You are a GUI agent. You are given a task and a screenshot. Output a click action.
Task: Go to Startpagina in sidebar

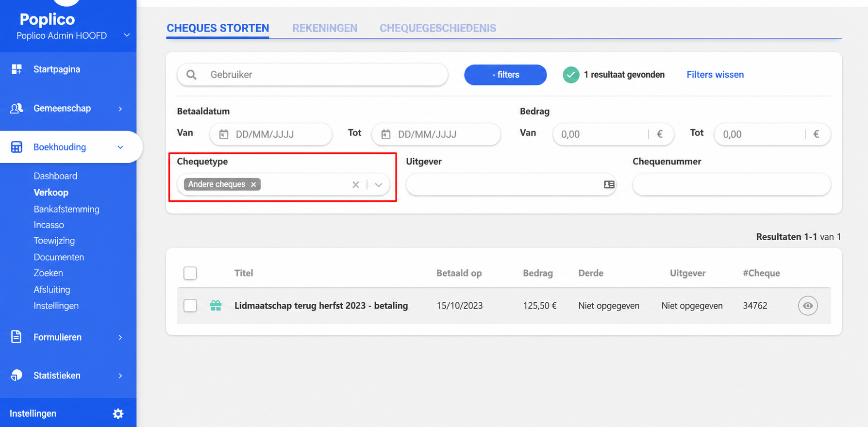[x=57, y=69]
